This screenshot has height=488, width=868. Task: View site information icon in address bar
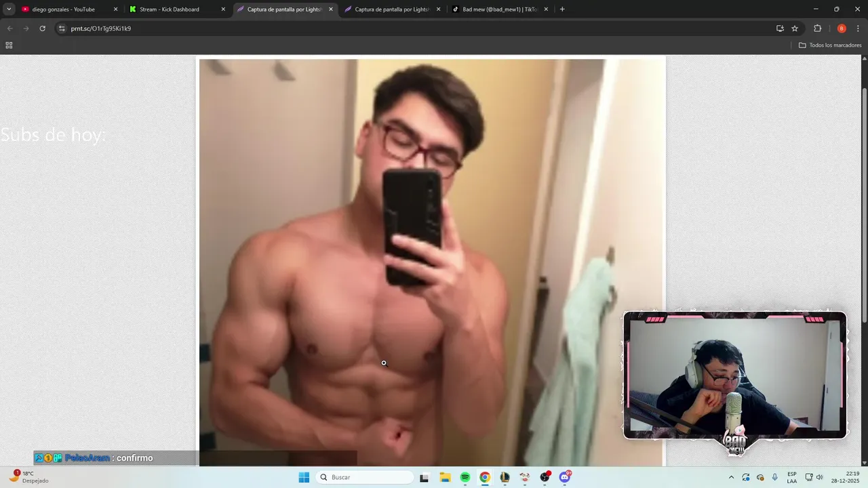point(62,28)
